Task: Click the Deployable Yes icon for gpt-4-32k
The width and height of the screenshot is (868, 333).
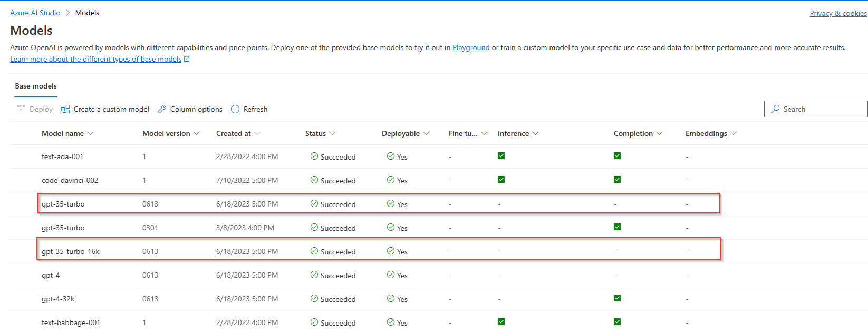Action: pos(391,298)
